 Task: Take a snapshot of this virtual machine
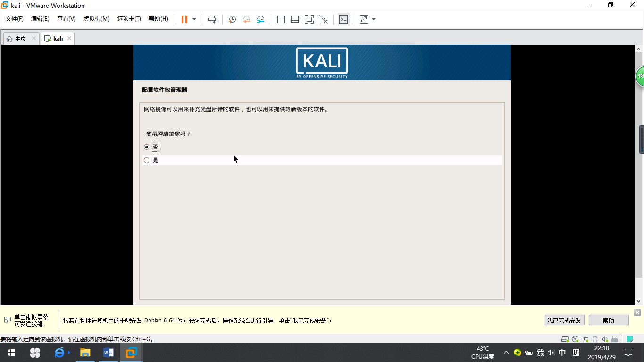tap(232, 19)
